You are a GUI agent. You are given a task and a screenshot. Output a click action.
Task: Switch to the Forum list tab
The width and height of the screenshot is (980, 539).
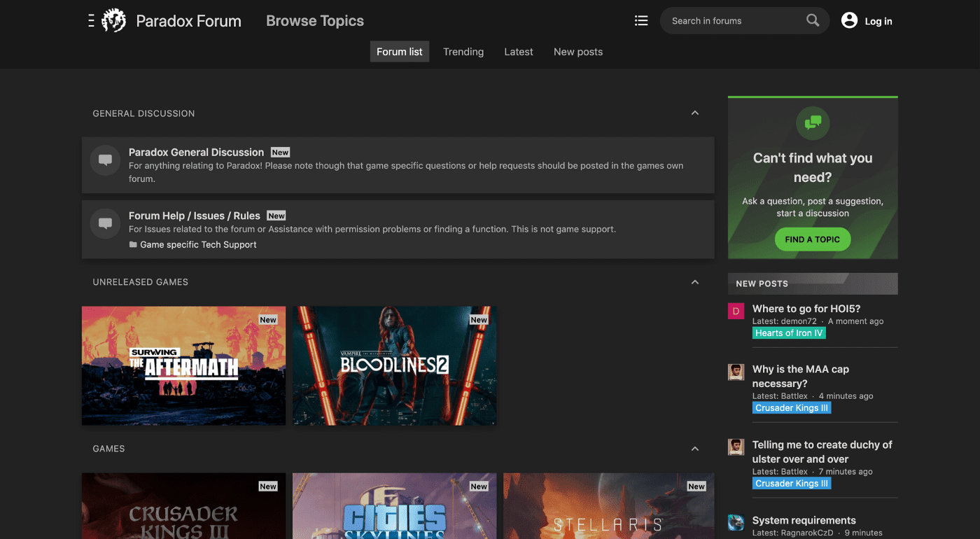400,52
